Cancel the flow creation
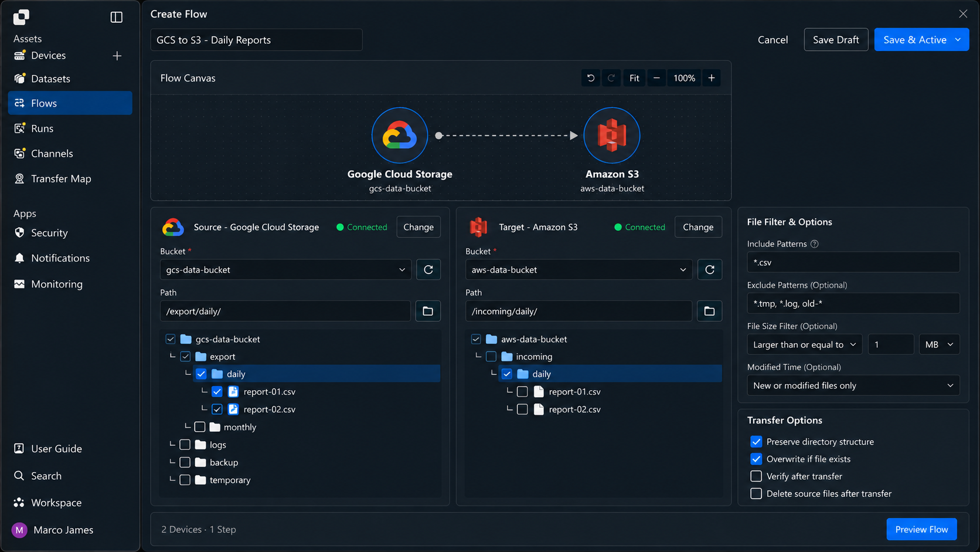 (773, 40)
